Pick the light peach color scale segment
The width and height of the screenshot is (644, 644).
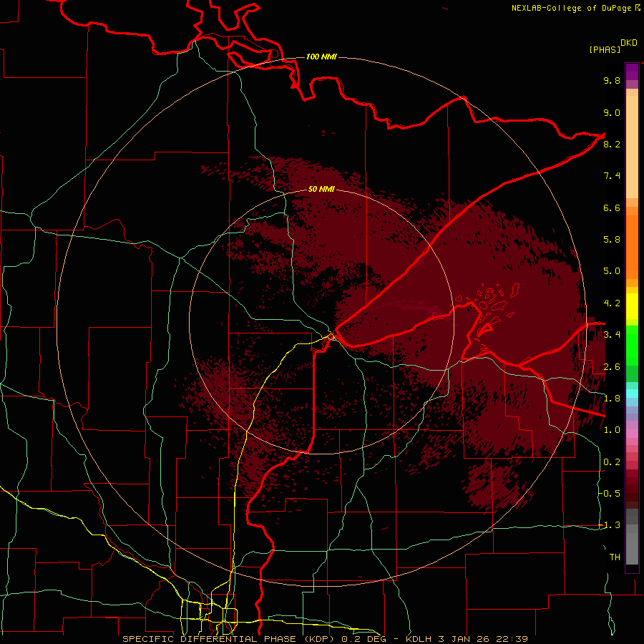pyautogui.click(x=632, y=148)
